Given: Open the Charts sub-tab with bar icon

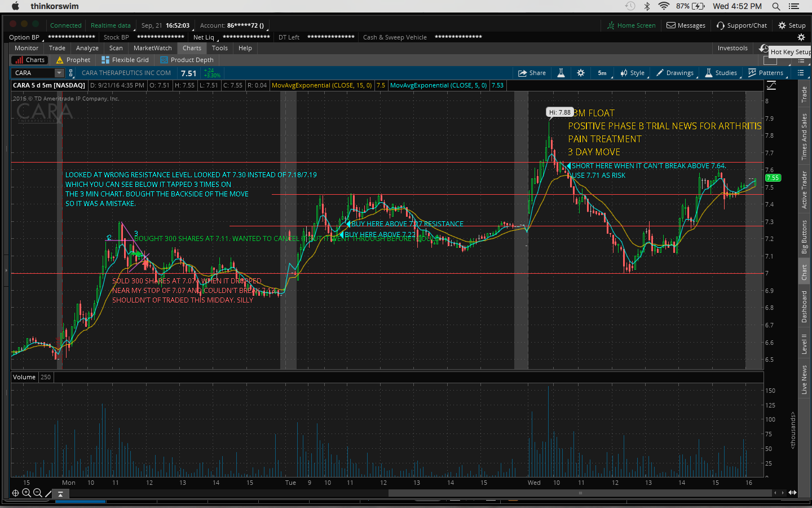Looking at the screenshot, I should 29,60.
